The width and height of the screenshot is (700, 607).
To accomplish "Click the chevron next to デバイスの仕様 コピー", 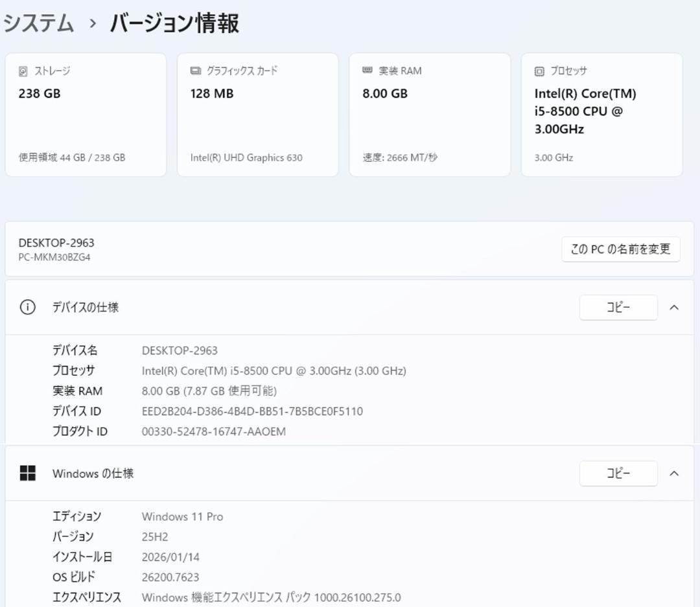I will [674, 307].
